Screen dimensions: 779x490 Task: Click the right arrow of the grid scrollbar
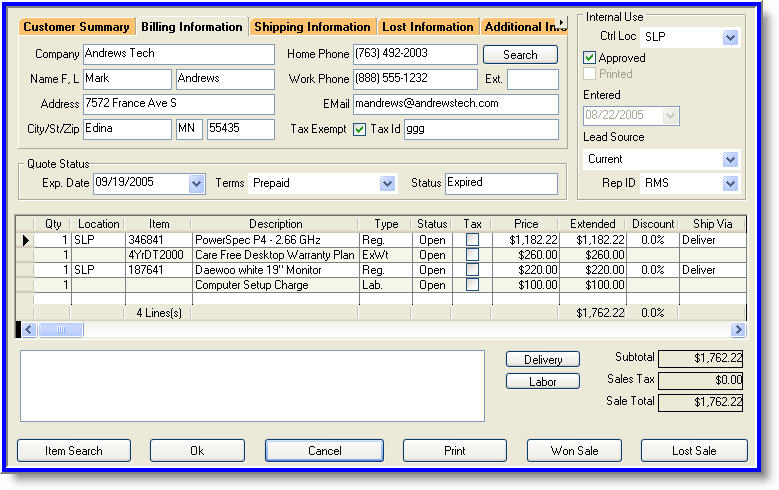pos(738,330)
